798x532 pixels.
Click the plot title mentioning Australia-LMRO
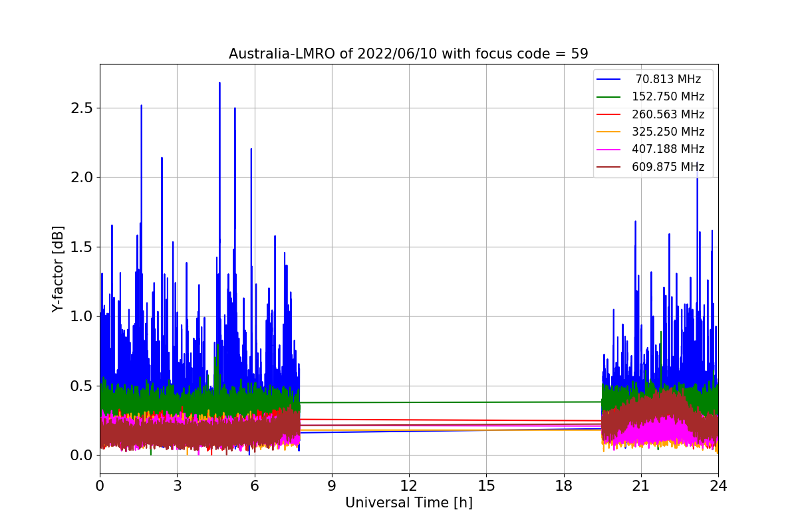[x=408, y=54]
